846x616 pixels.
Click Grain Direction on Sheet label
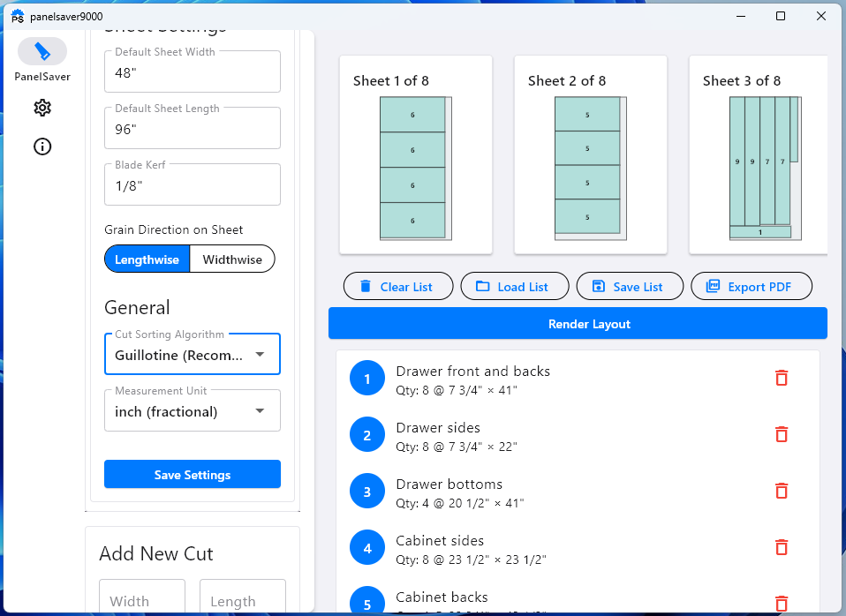[x=173, y=229]
